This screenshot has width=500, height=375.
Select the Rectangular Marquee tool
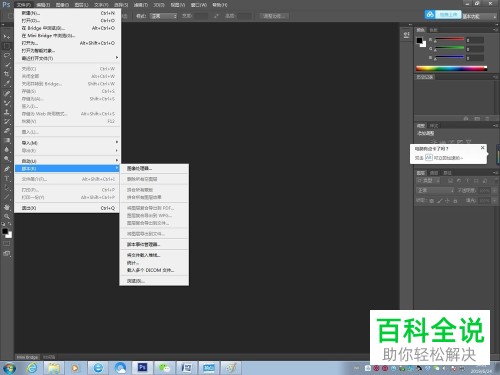pos(7,46)
